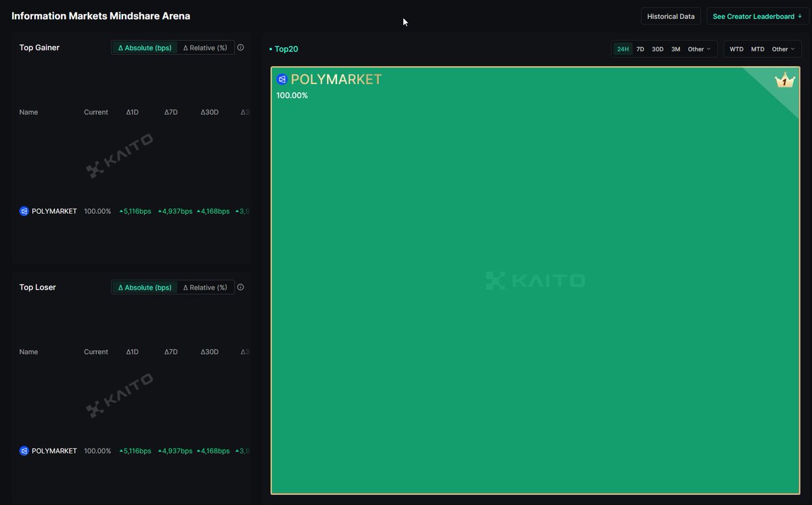This screenshot has width=812, height=505.
Task: Go to See Creator Leaderboard
Action: 757,16
